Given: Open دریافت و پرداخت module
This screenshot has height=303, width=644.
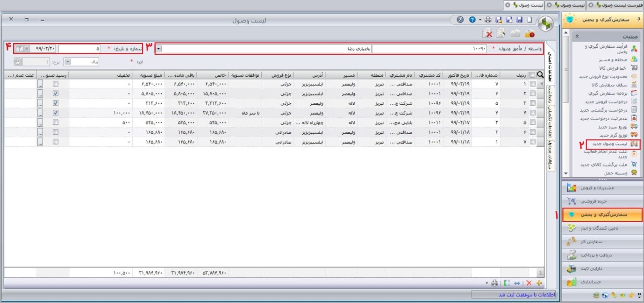Looking at the screenshot, I should tap(602, 255).
